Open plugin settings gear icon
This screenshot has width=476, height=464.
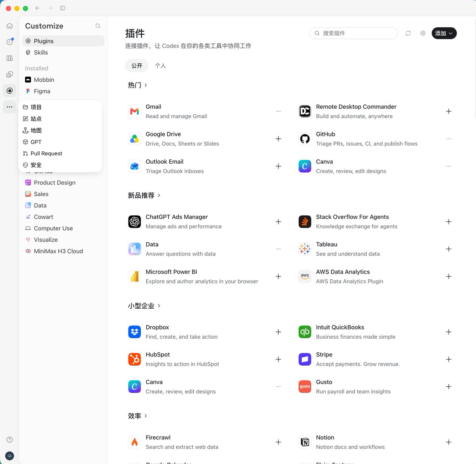pyautogui.click(x=423, y=33)
